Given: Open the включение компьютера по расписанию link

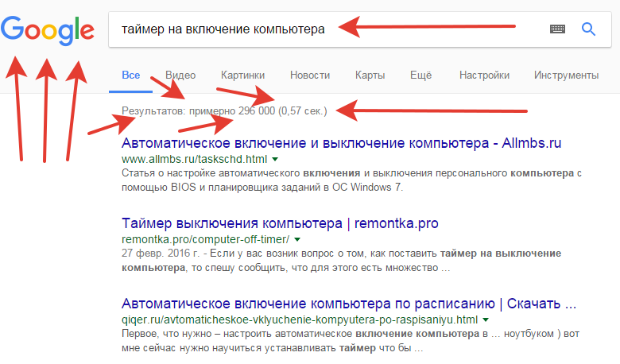Looking at the screenshot, I should (349, 304).
